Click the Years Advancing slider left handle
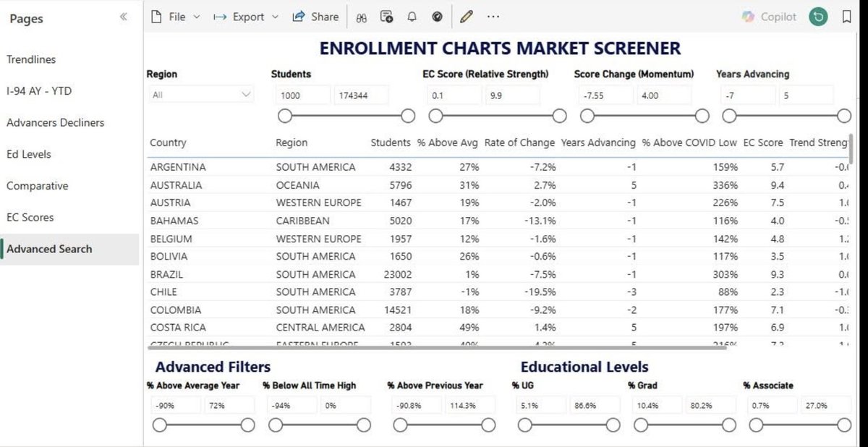This screenshot has height=447, width=868. tap(729, 116)
